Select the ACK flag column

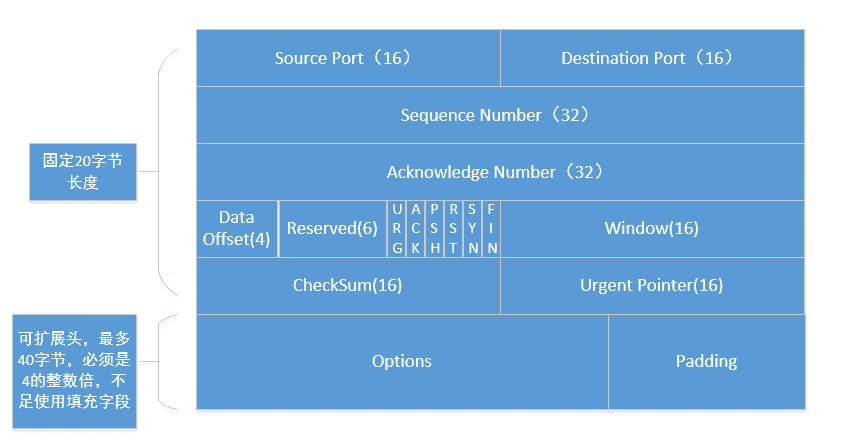click(416, 229)
